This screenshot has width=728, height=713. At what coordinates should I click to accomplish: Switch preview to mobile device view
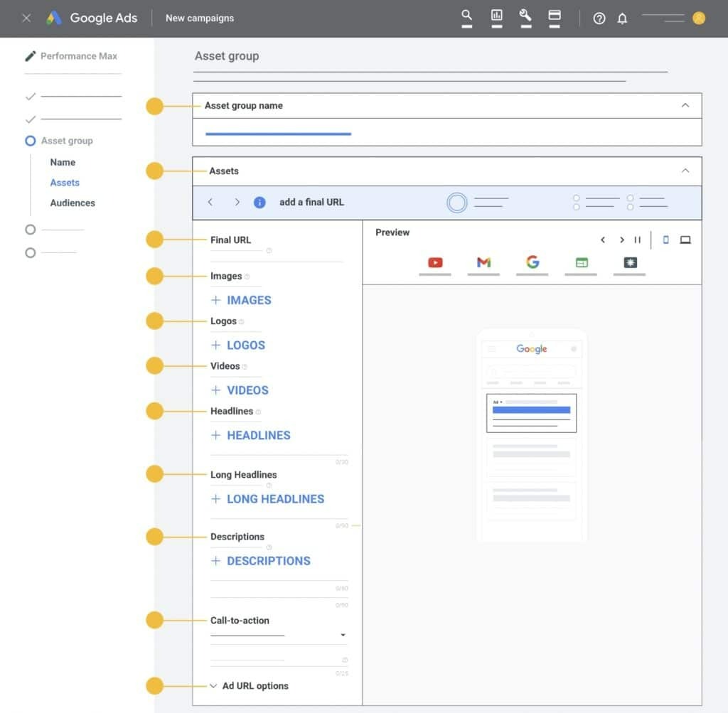[665, 240]
